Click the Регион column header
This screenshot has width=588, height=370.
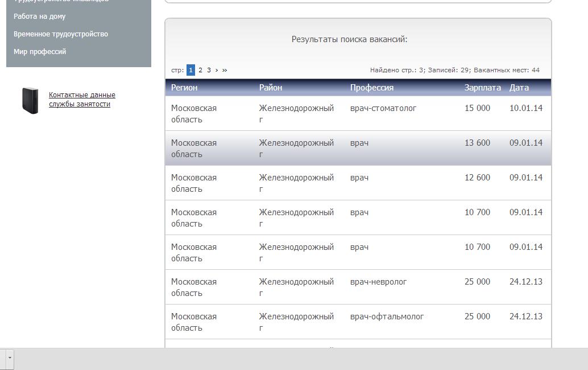[x=184, y=88]
